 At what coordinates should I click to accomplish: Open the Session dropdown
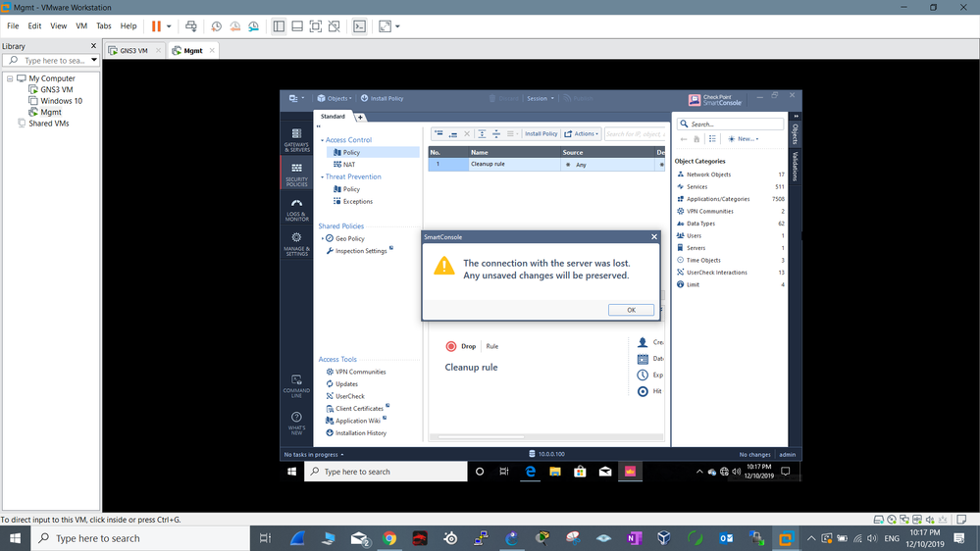[x=540, y=98]
